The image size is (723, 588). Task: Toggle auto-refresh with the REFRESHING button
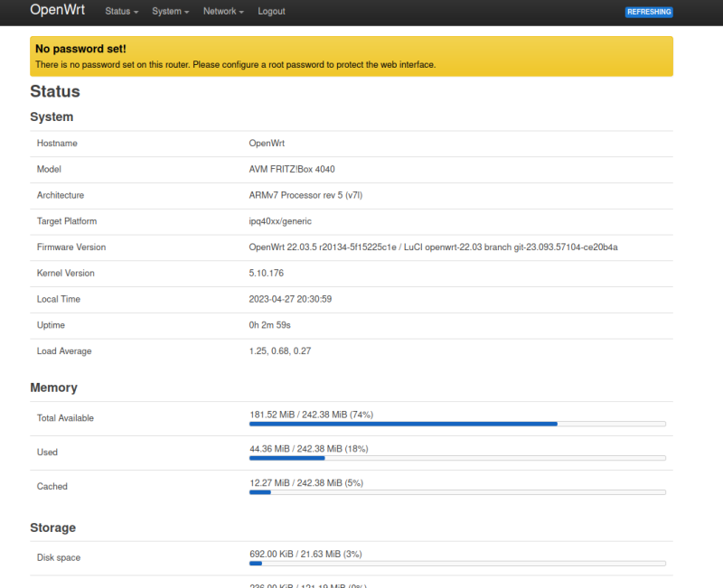[x=649, y=11]
